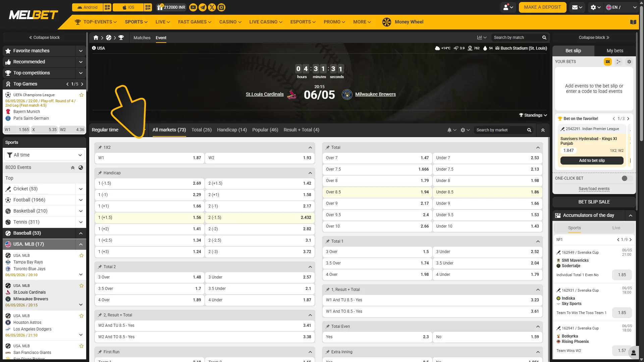The image size is (644, 362).
Task: Expand the Cricket (53) sport list
Action: 81,189
